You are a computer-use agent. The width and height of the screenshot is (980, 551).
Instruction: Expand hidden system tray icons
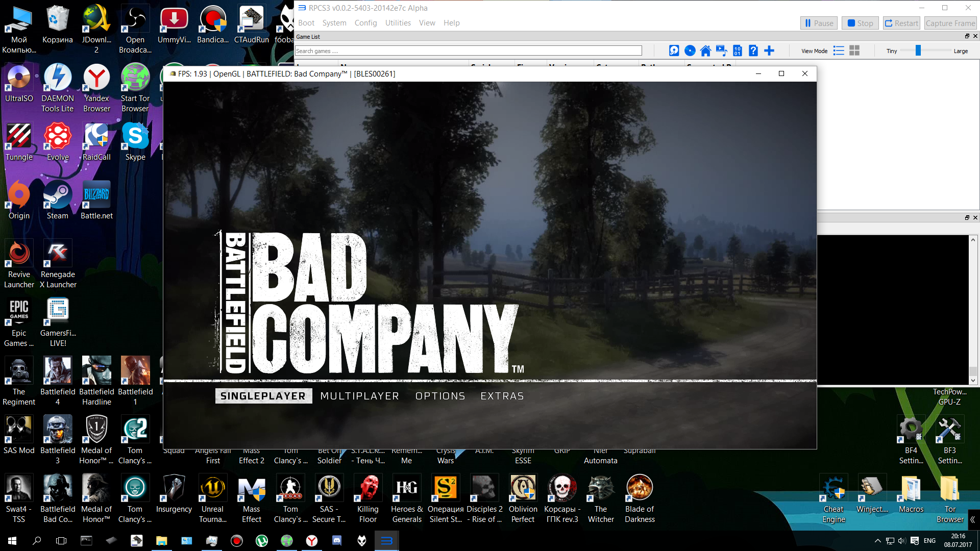pos(877,541)
